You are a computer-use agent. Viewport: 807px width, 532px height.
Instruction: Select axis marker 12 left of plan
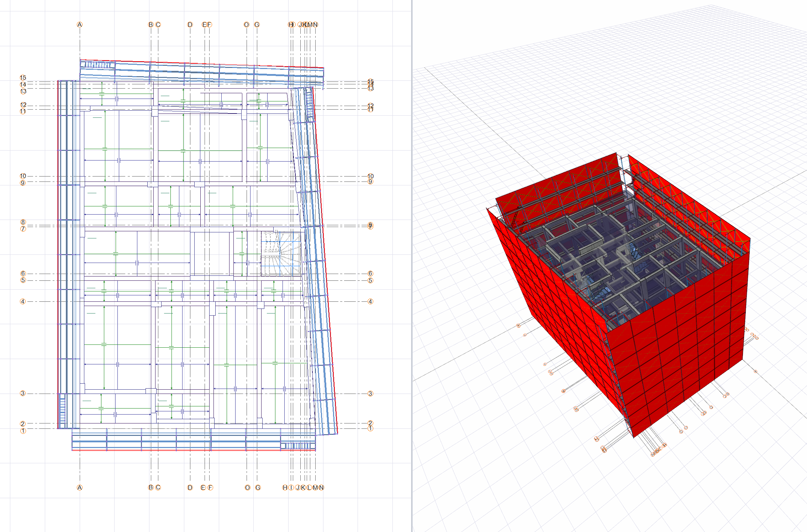(x=23, y=105)
